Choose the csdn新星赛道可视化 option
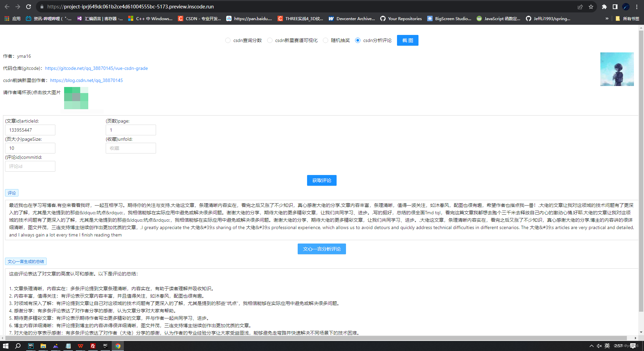The image size is (644, 351). tap(270, 40)
